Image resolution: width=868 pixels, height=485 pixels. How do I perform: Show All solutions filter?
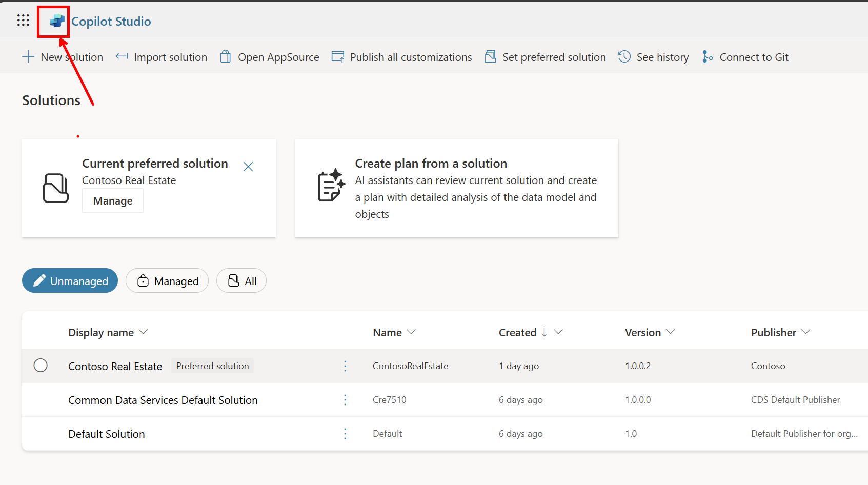[x=241, y=281]
